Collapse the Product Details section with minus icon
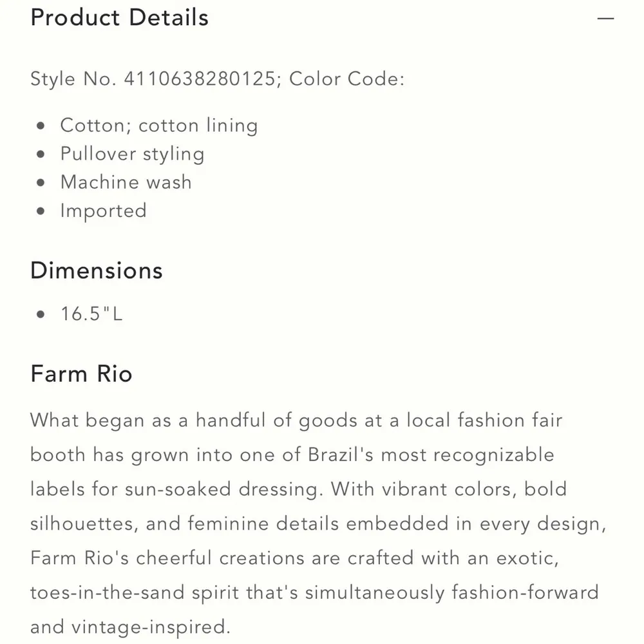 605,19
